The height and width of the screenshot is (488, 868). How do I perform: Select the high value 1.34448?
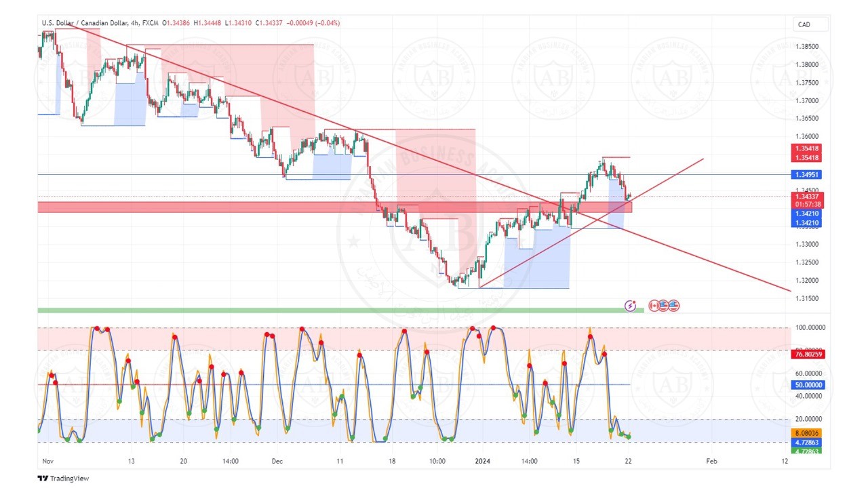click(x=208, y=23)
